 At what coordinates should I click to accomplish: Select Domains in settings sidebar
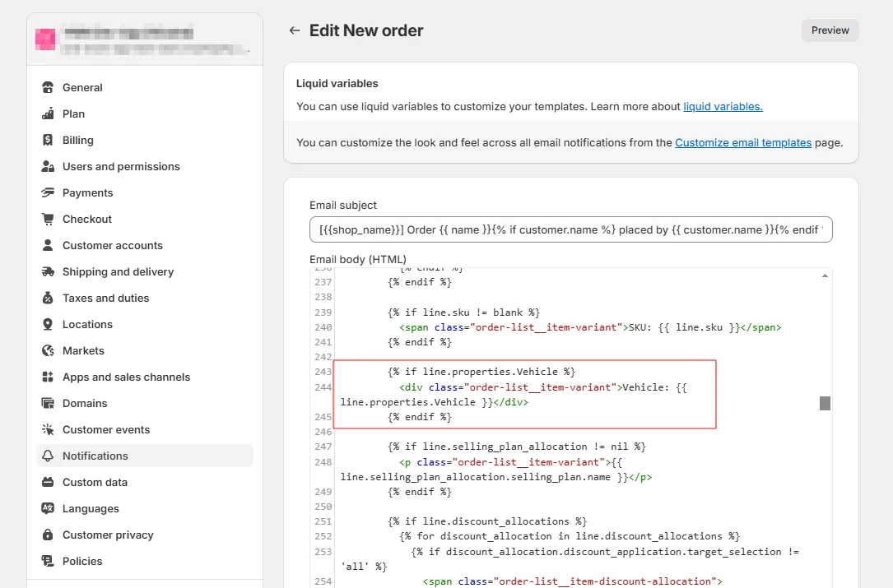(x=85, y=403)
